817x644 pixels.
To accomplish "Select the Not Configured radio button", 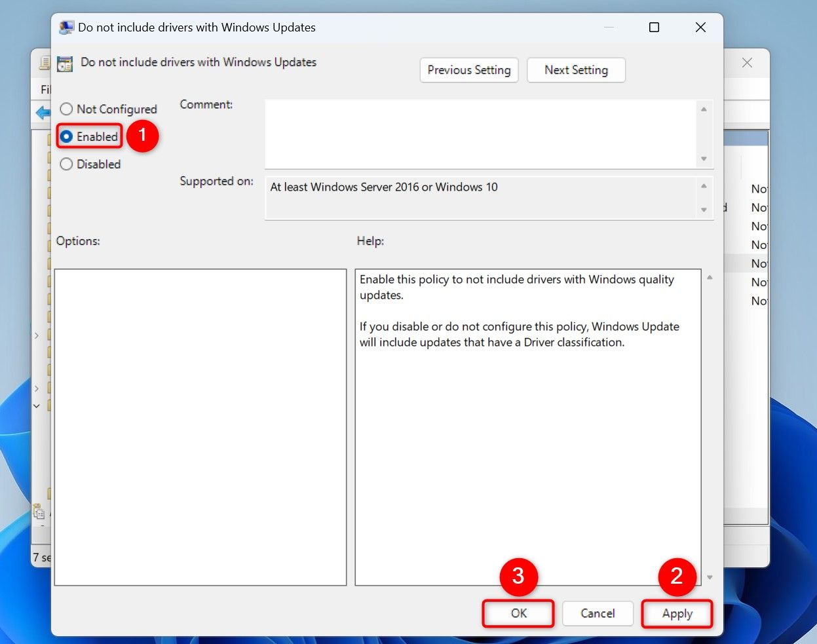I will 66,109.
